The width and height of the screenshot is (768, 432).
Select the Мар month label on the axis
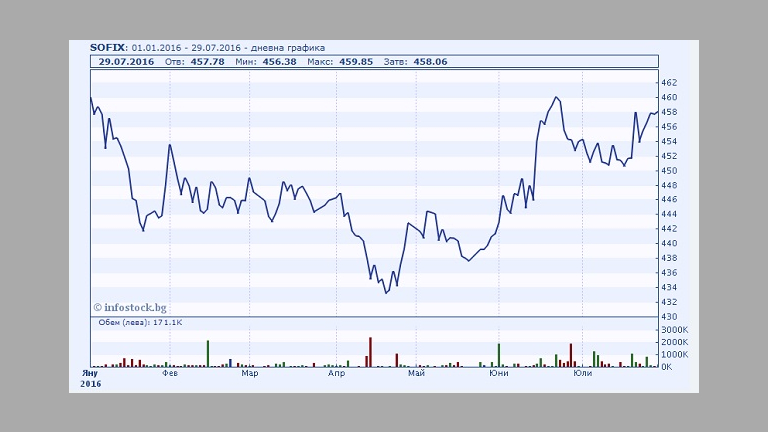point(250,374)
